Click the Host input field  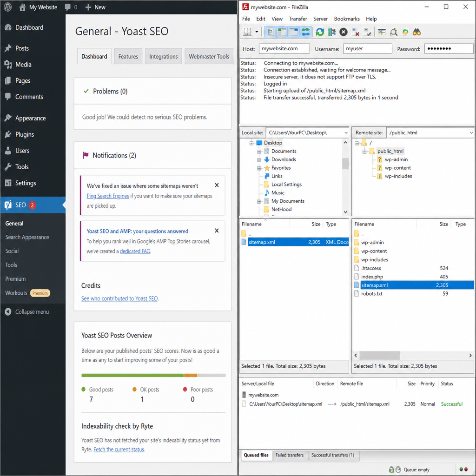click(x=284, y=48)
